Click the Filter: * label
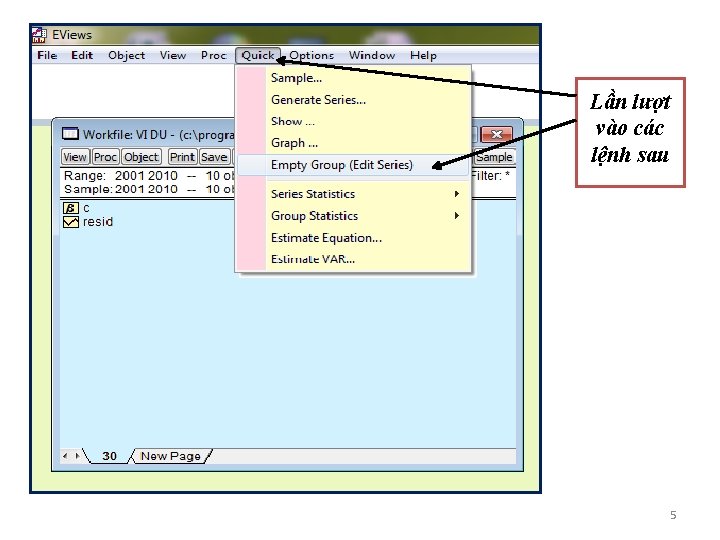This screenshot has height=540, width=720. point(490,176)
